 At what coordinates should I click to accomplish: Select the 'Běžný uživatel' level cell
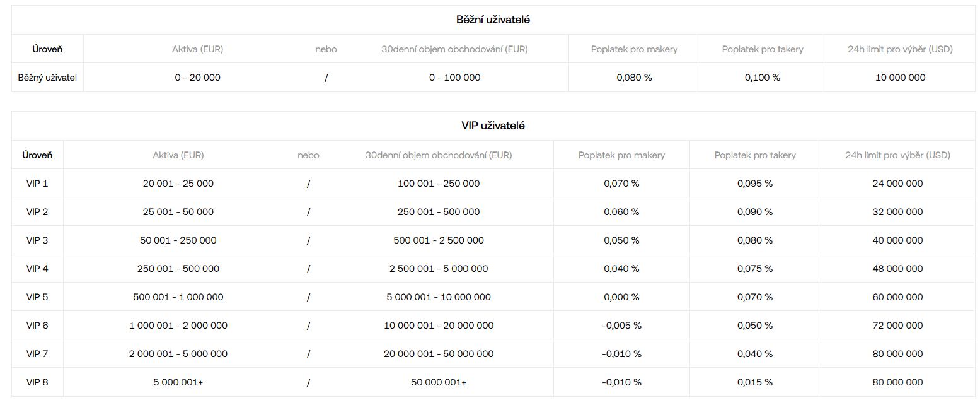click(47, 78)
